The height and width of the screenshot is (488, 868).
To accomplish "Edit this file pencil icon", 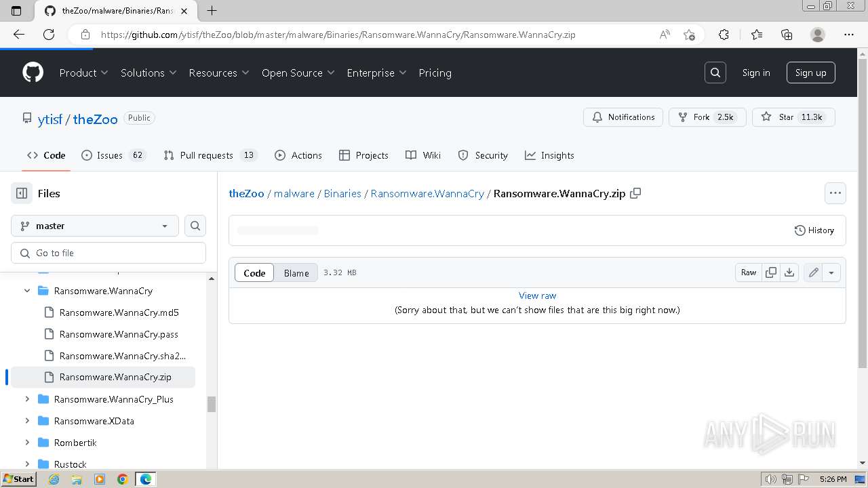I will (813, 272).
